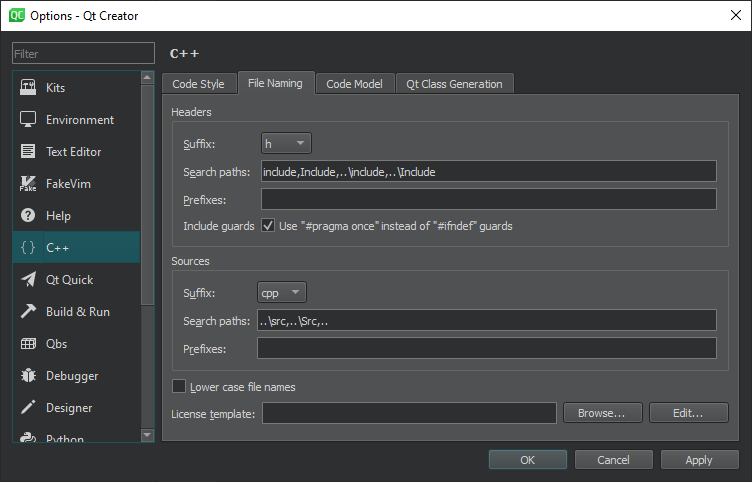Click Browse for license template
This screenshot has height=482, width=752.
[x=602, y=413]
